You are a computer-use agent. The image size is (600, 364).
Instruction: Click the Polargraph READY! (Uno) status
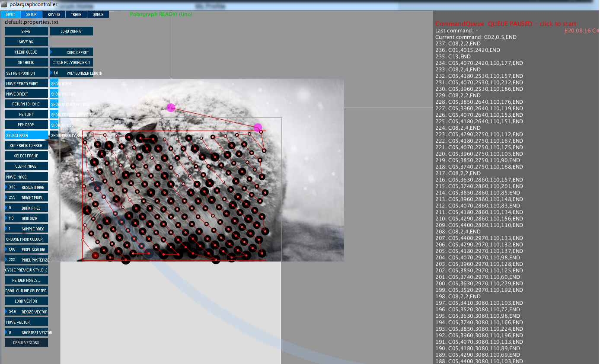[x=161, y=14]
